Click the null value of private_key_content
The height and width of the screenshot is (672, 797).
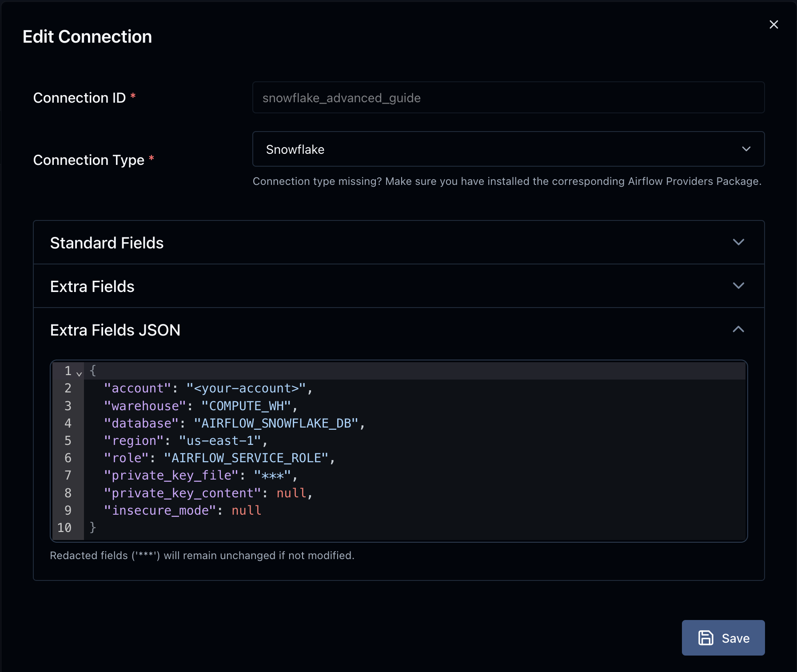[291, 493]
